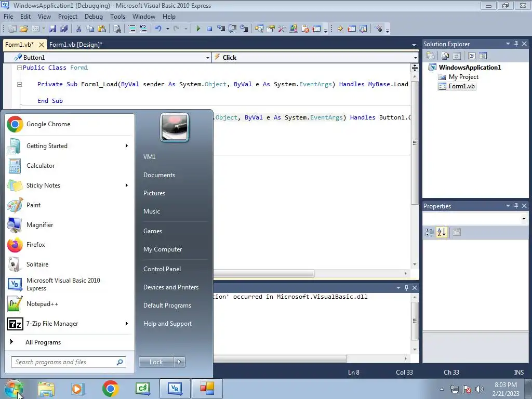Image resolution: width=532 pixels, height=399 pixels.
Task: Click View Code icon in Solution Explorer
Action: click(x=472, y=56)
